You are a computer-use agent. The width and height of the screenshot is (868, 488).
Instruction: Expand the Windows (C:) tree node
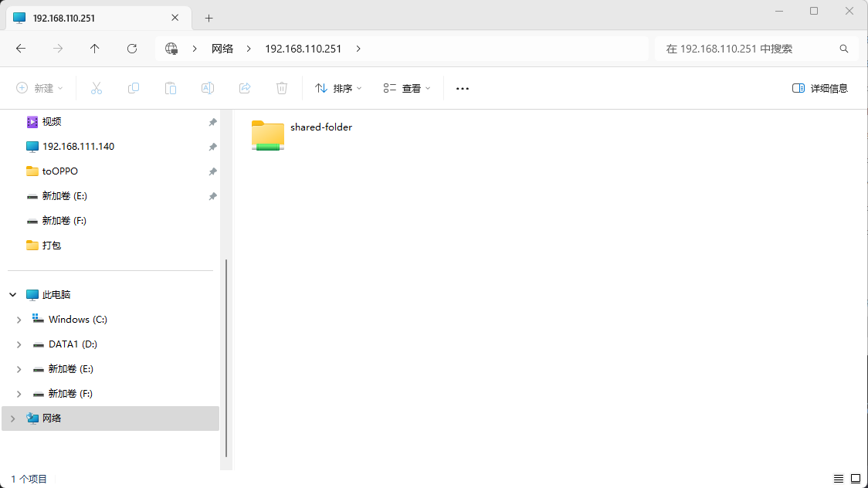tap(19, 320)
